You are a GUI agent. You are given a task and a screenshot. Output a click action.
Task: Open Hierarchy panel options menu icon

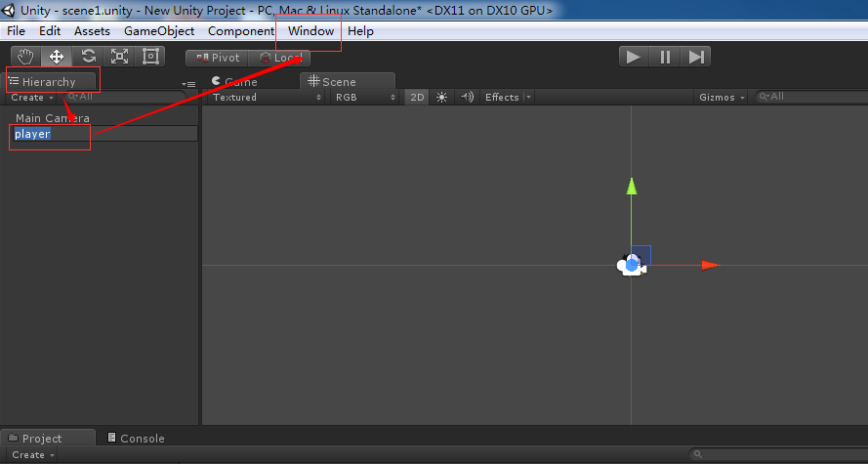[188, 84]
